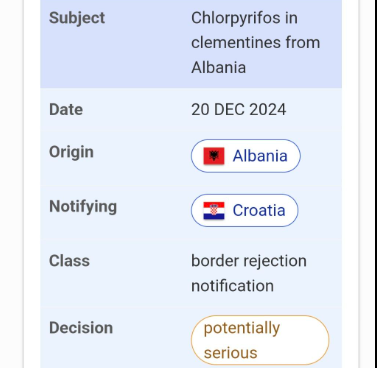This screenshot has width=377, height=368.
Task: Click the Albania pill button outline
Action: click(x=246, y=156)
